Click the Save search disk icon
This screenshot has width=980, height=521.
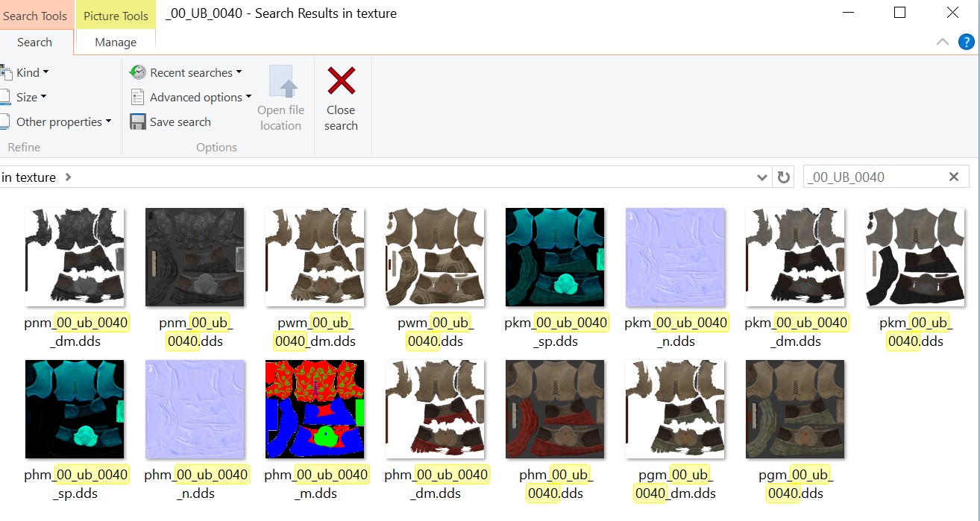point(138,121)
